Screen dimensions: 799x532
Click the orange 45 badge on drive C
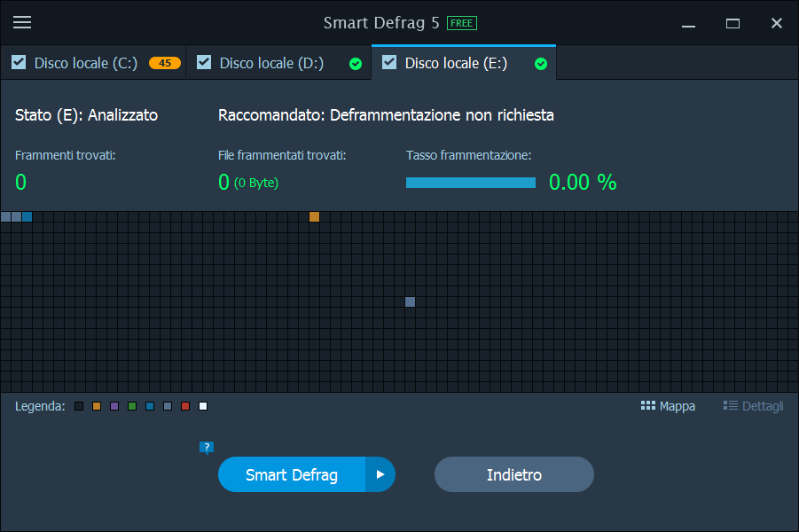(165, 63)
